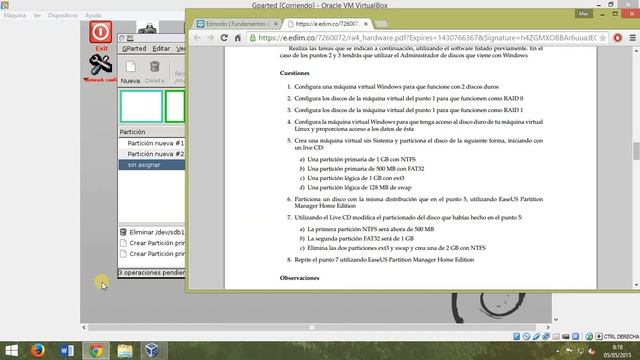The height and width of the screenshot is (360, 640).
Task: Open the Ver menu in VirtualBox
Action: (x=37, y=15)
